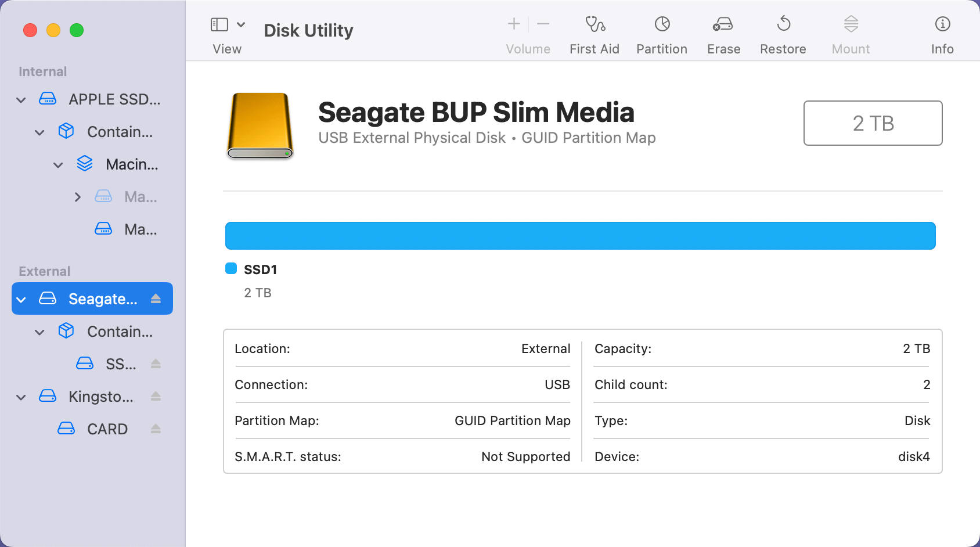Eject the CARD volume
980x547 pixels.
click(x=156, y=429)
